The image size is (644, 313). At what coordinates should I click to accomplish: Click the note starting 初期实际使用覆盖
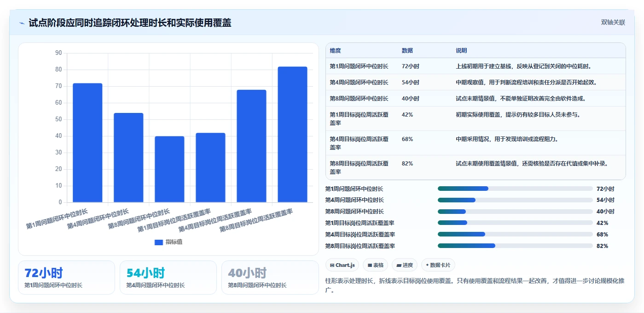(518, 115)
